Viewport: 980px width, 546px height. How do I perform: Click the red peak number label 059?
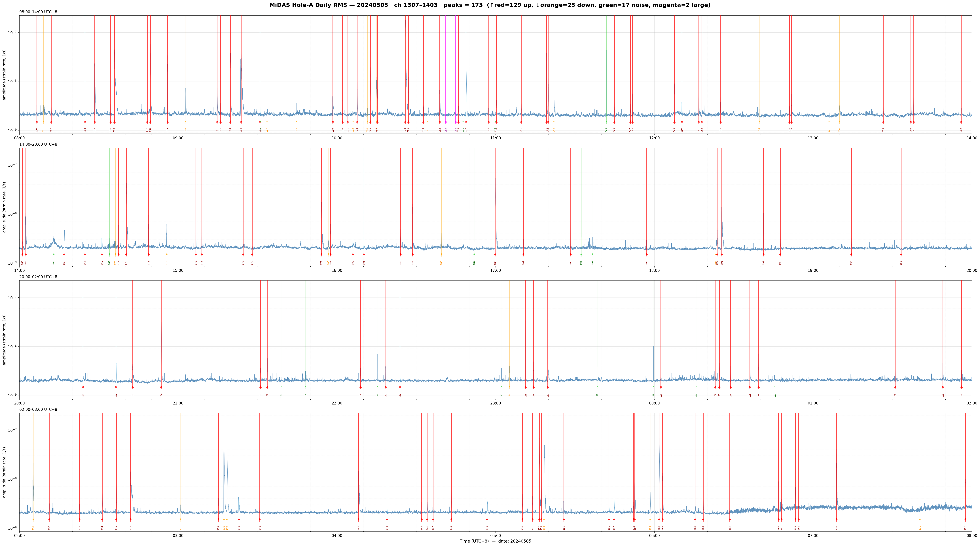(883, 130)
